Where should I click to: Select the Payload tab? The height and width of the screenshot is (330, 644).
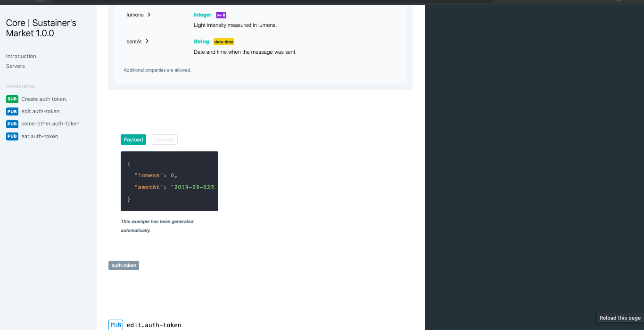tap(133, 140)
